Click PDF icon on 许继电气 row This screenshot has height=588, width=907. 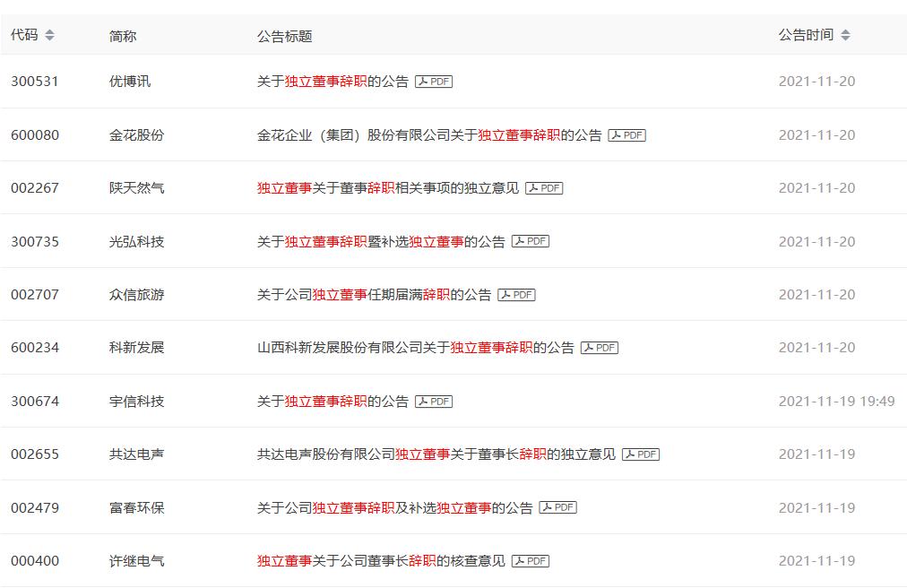click(531, 560)
